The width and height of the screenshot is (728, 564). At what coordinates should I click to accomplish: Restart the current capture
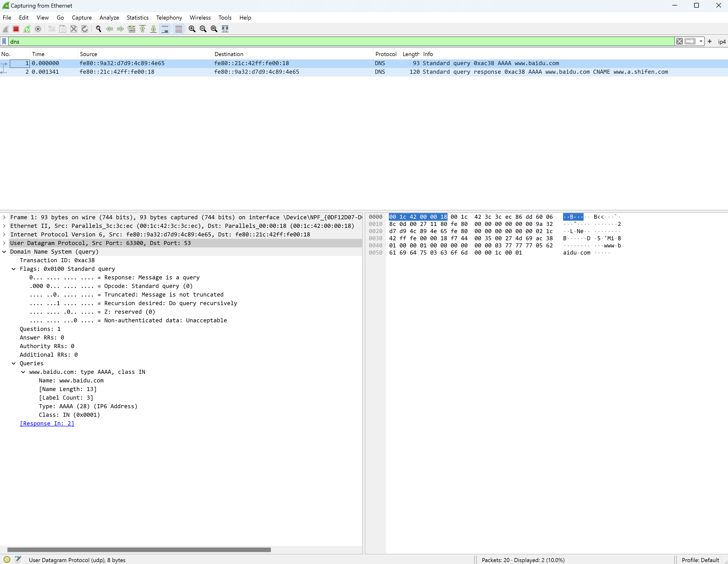(x=27, y=29)
